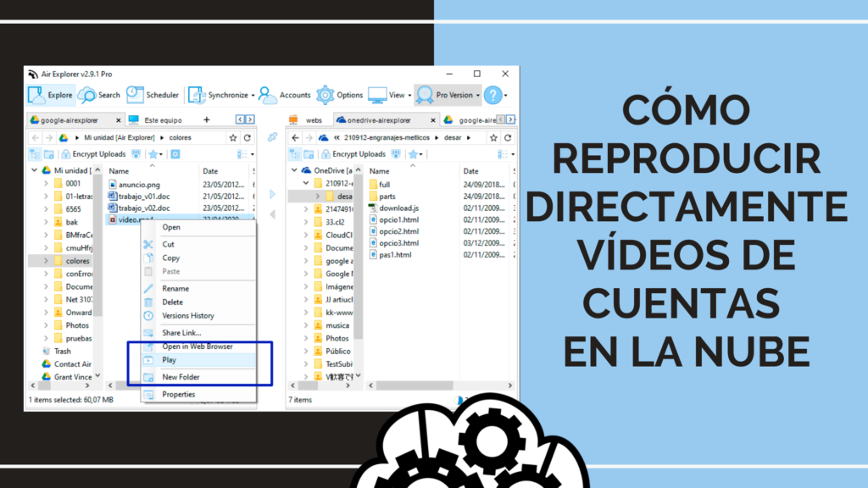Image resolution: width=868 pixels, height=488 pixels.
Task: Expand the Pro Version dropdown arrow
Action: pos(478,95)
